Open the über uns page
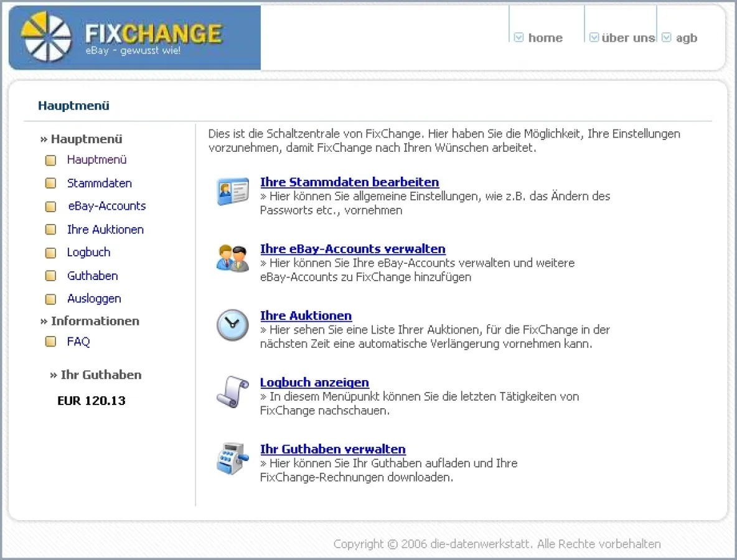This screenshot has width=737, height=560. click(x=628, y=38)
